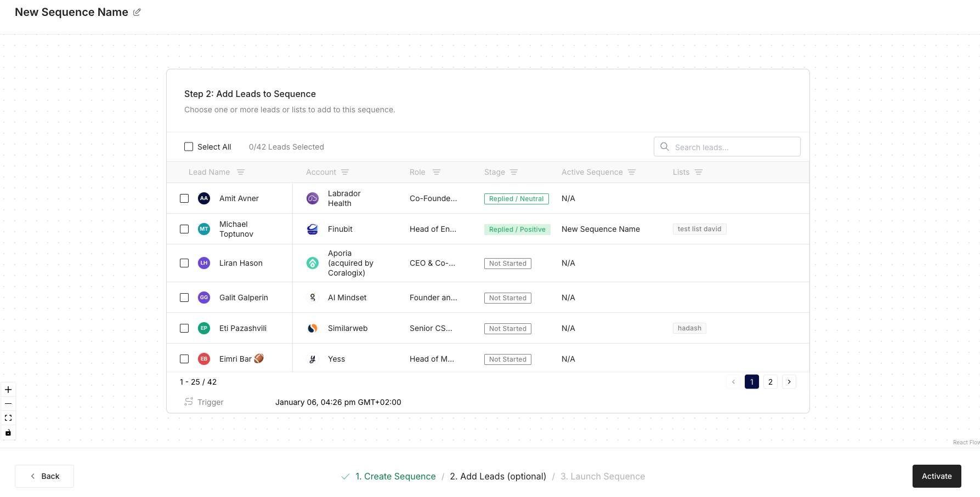
Task: Open the Stage column filter
Action: 514,172
